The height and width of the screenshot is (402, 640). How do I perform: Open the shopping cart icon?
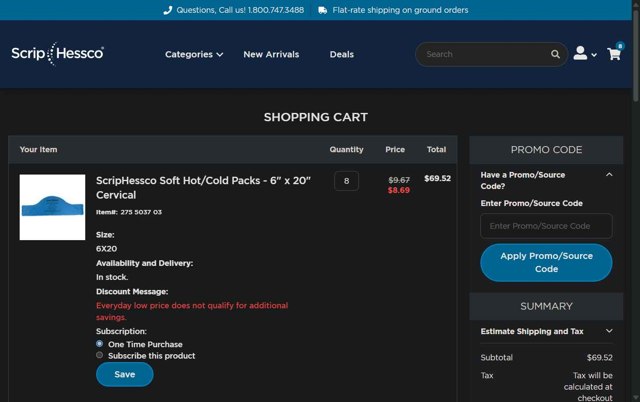coord(614,53)
